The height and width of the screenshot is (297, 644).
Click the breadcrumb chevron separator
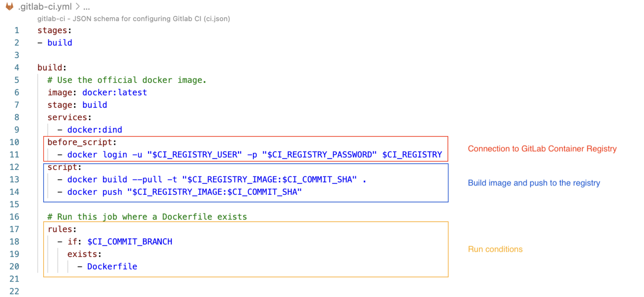(x=77, y=7)
